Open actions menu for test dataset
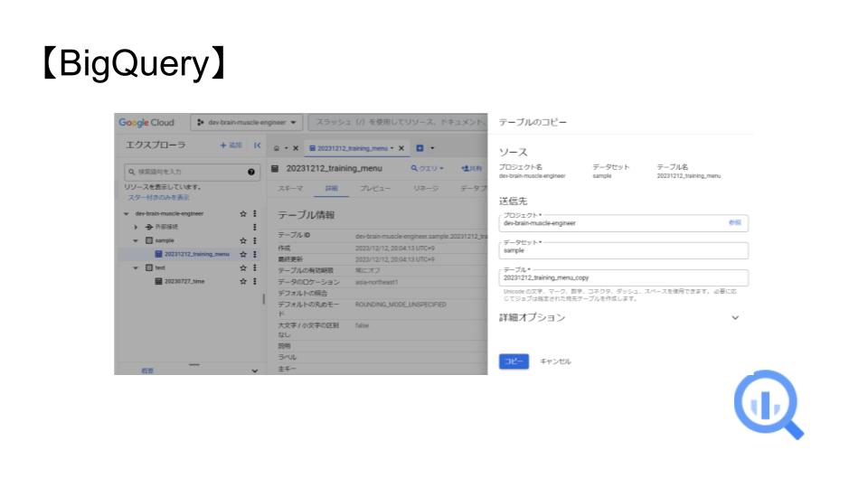Image resolution: width=868 pixels, height=488 pixels. pos(255,267)
